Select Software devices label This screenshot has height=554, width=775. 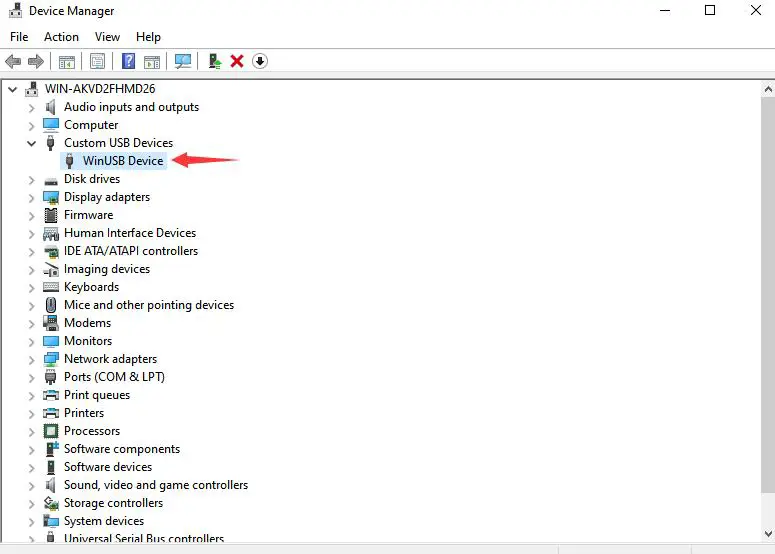(x=108, y=467)
